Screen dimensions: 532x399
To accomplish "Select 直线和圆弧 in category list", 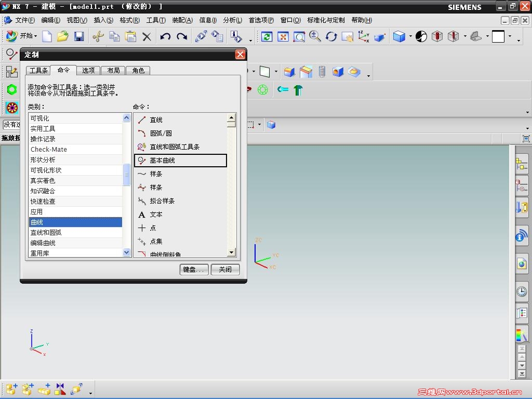I will 75,232.
